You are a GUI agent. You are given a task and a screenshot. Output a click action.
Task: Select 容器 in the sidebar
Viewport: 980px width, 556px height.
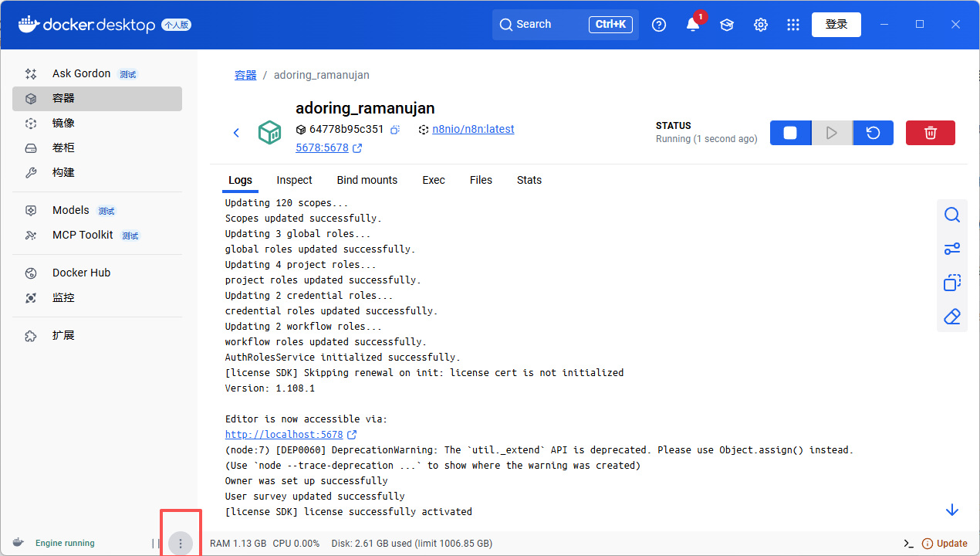coord(97,98)
